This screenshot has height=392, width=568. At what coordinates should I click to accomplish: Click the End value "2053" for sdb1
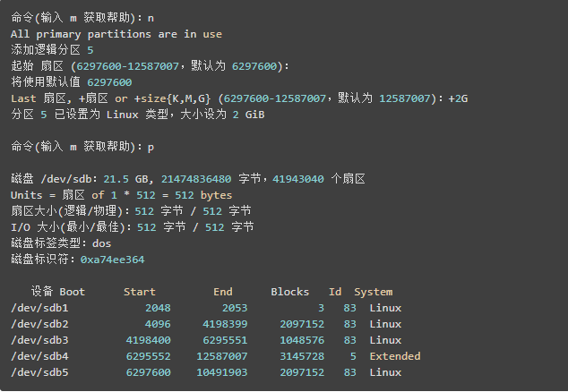coord(235,308)
